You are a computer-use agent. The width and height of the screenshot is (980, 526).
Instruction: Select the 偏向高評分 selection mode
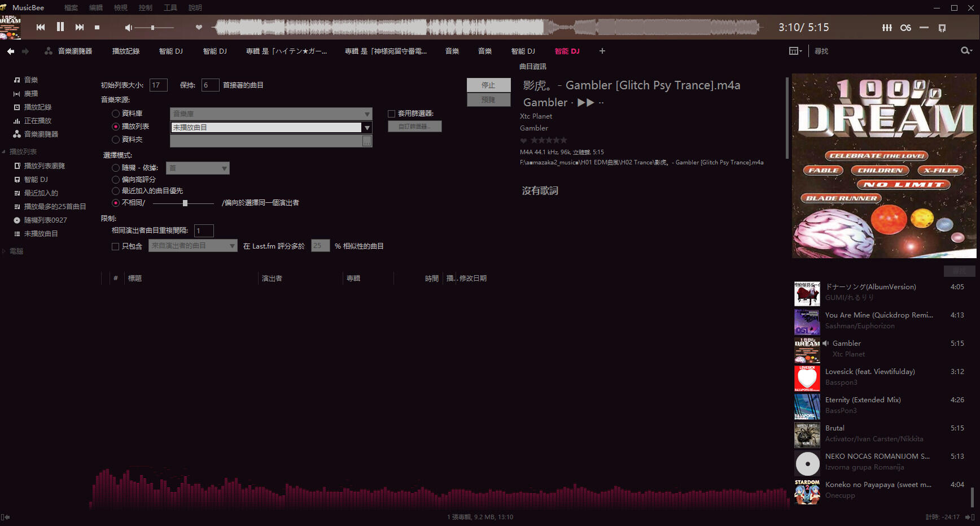[x=116, y=180]
